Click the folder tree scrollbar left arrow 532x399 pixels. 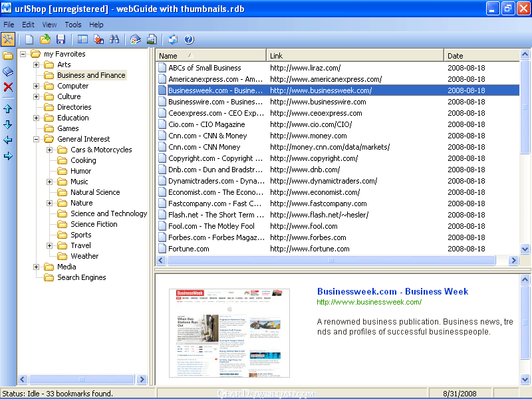(x=23, y=379)
